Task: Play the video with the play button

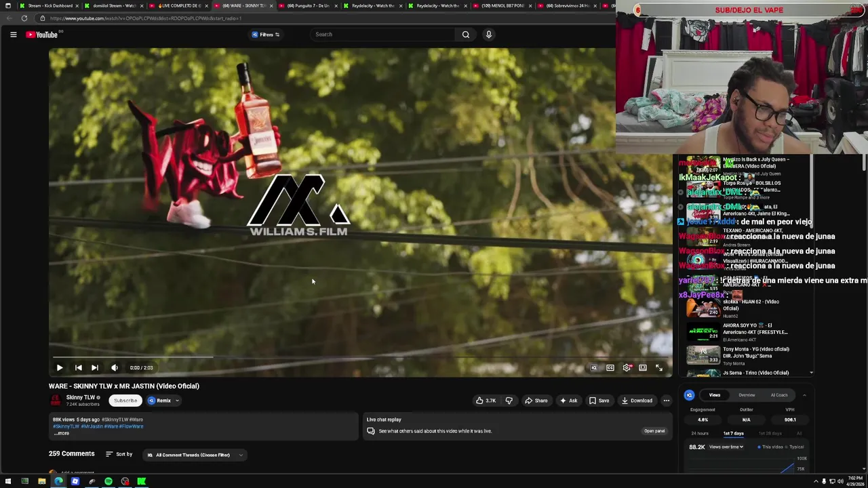Action: (x=60, y=367)
